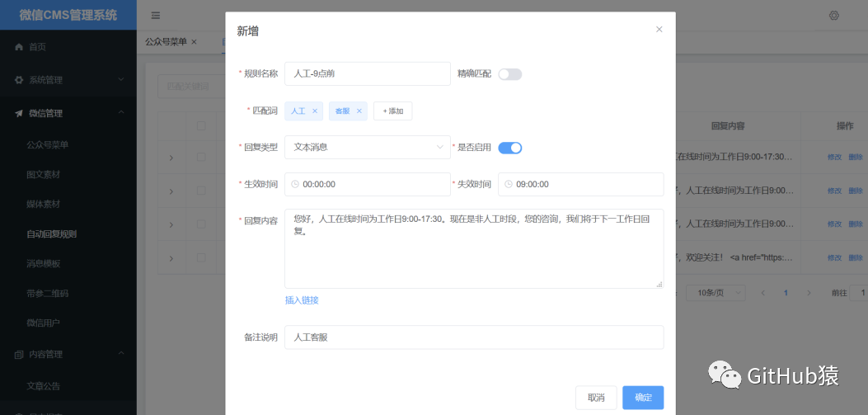Click the clock icon in 失效时间 field

508,184
